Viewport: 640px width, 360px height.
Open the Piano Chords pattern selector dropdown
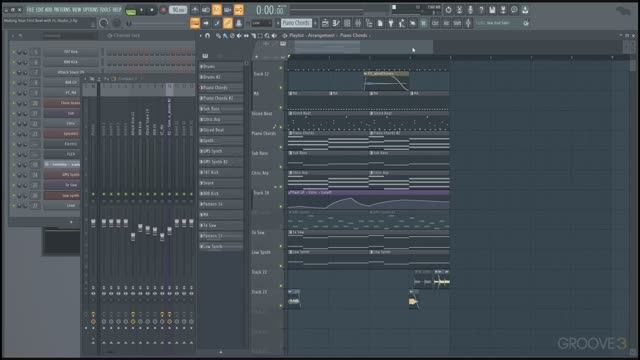[x=297, y=23]
